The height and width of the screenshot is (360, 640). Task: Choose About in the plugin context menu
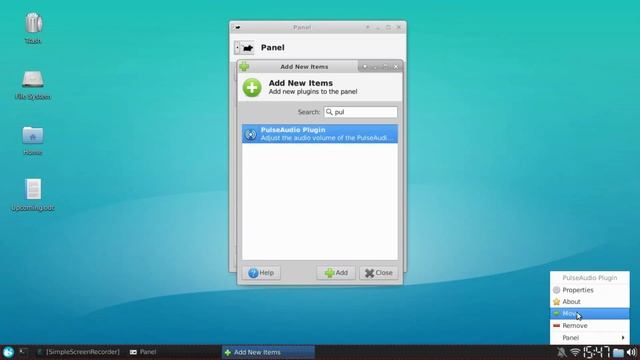pyautogui.click(x=590, y=302)
